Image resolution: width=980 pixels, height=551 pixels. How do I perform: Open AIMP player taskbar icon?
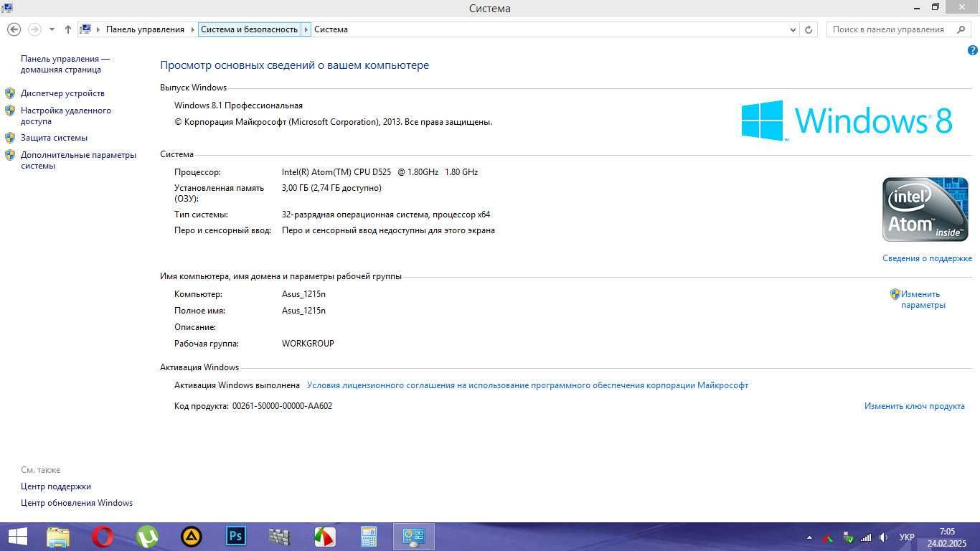point(191,537)
